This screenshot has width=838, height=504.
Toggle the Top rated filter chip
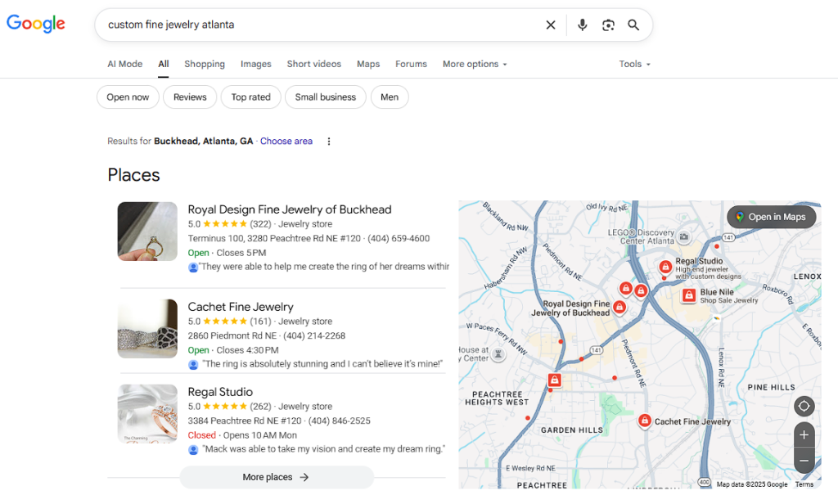coord(250,97)
